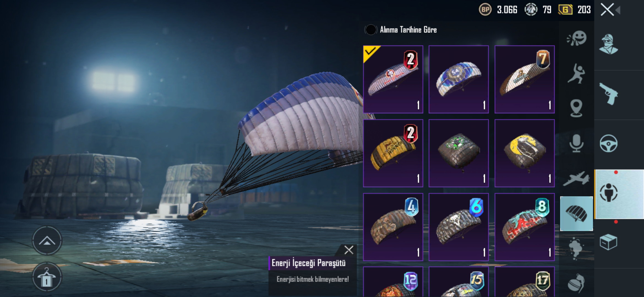The image size is (644, 297).
Task: Select the S4 blue parachute thumbnail
Action: pyautogui.click(x=459, y=79)
